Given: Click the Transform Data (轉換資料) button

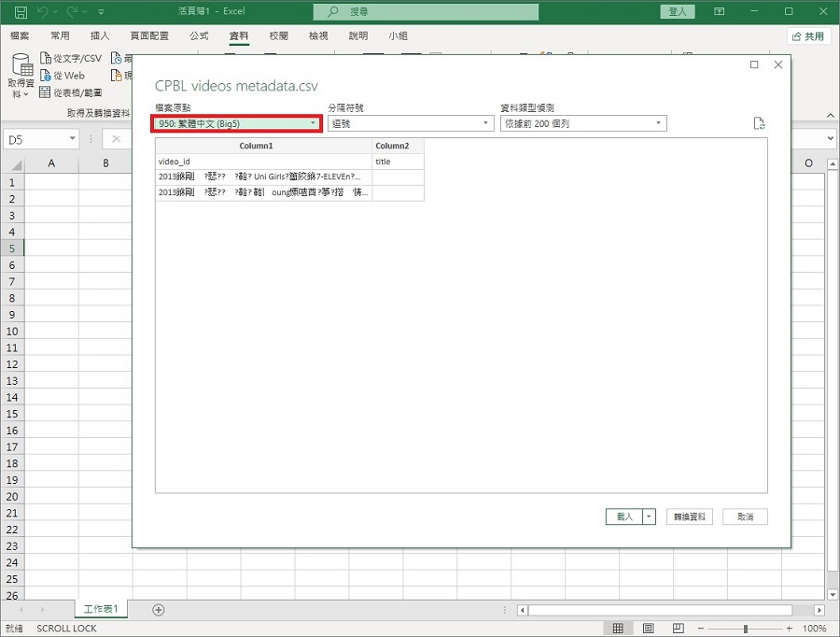Looking at the screenshot, I should (x=690, y=517).
